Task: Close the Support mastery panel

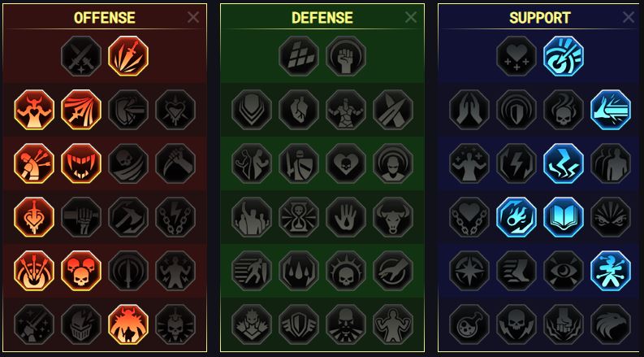Action: pyautogui.click(x=629, y=17)
